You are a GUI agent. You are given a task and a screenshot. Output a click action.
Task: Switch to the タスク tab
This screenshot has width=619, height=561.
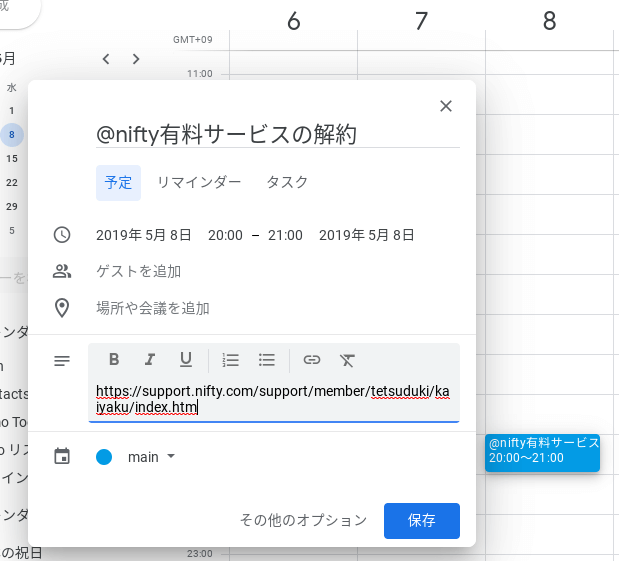[287, 183]
